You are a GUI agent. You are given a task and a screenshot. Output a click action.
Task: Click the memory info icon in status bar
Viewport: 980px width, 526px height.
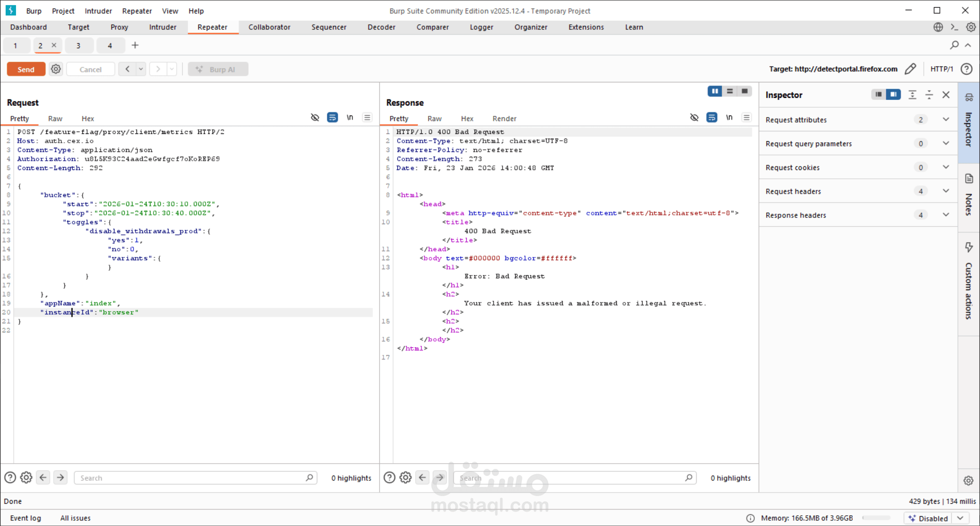coord(750,518)
